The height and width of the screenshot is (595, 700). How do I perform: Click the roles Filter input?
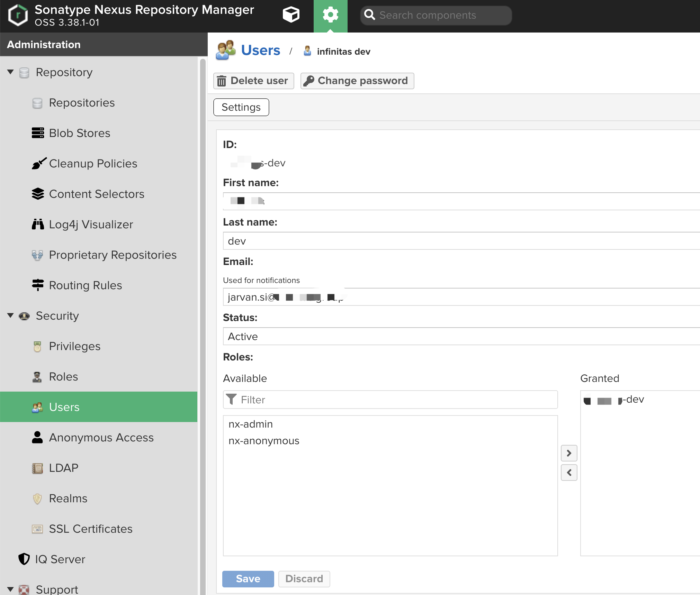click(391, 400)
